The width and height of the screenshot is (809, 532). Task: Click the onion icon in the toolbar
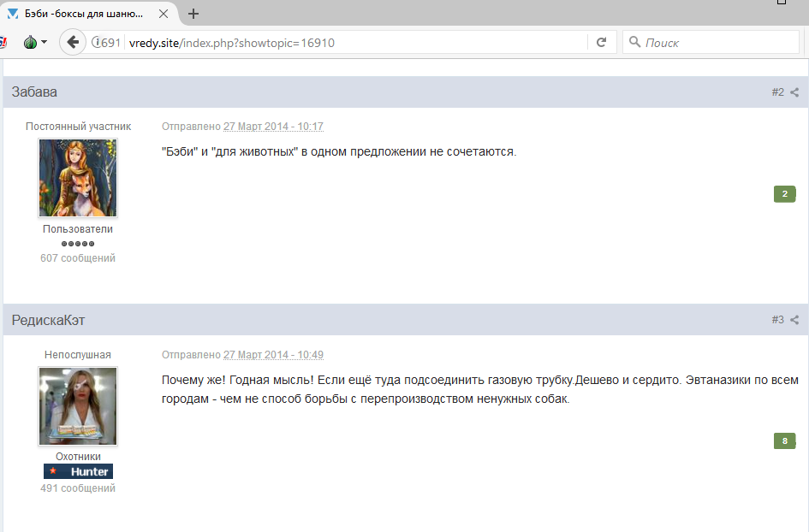tap(31, 42)
